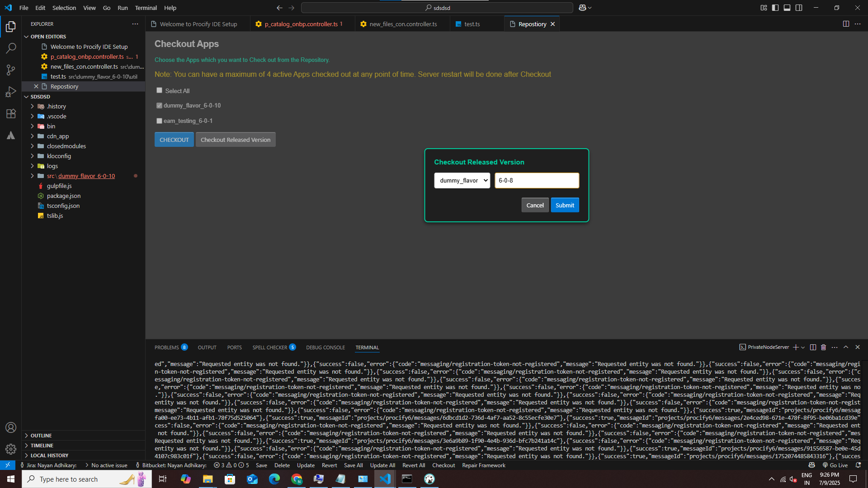Click the sdsdsd command center search box

click(x=437, y=8)
